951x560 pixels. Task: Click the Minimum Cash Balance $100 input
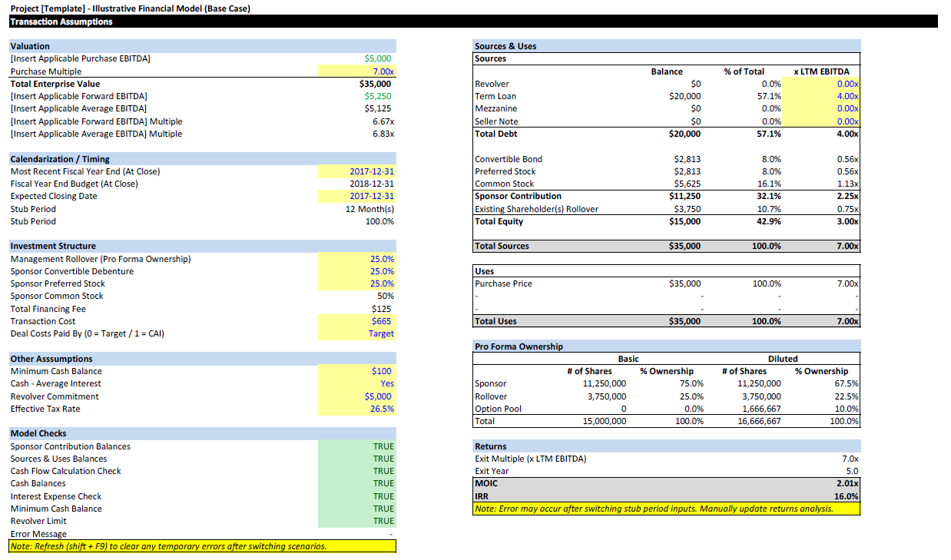click(356, 371)
